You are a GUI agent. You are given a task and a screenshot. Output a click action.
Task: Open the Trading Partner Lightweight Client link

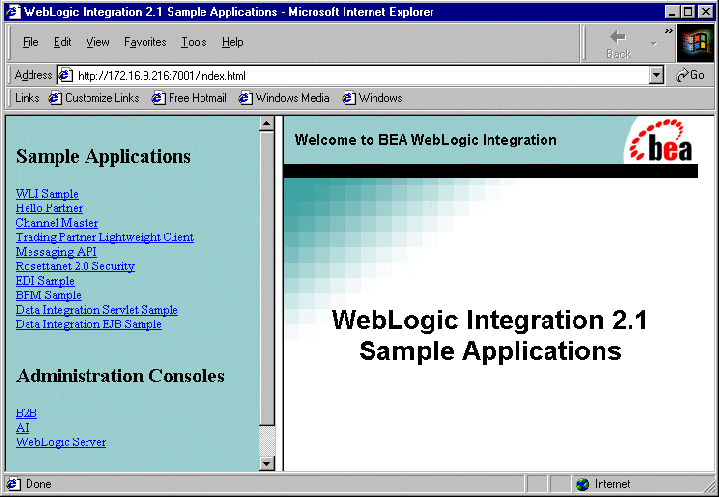point(105,237)
